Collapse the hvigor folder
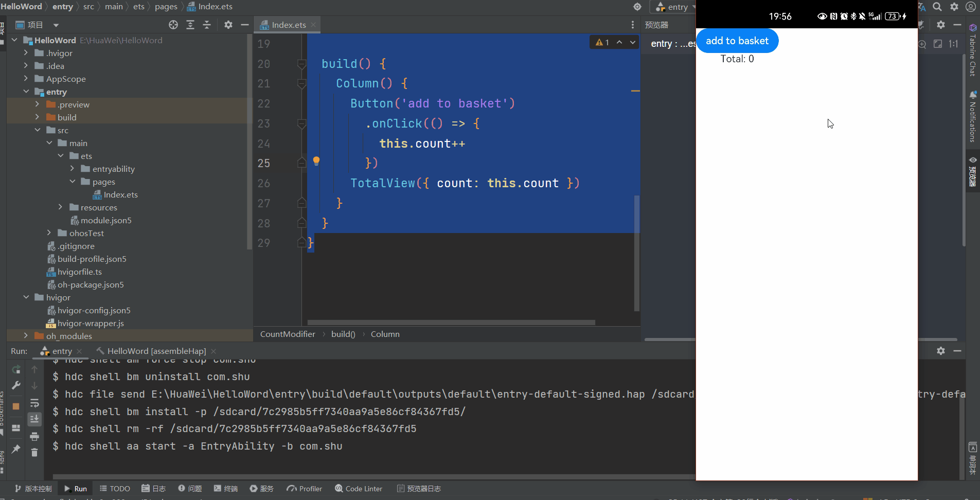 point(26,297)
